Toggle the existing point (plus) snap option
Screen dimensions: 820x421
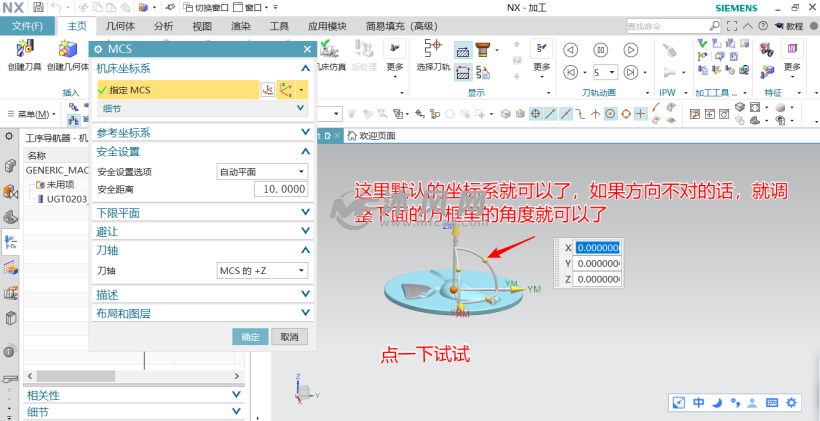point(641,113)
